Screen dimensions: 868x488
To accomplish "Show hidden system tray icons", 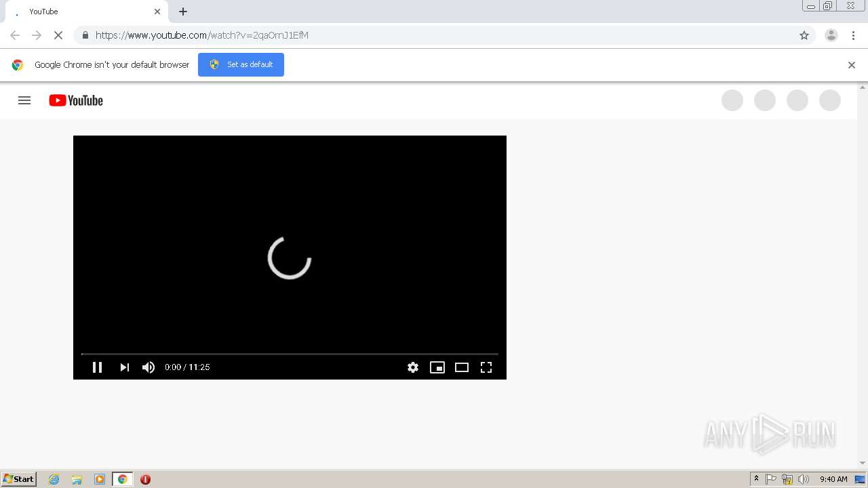I will 757,479.
